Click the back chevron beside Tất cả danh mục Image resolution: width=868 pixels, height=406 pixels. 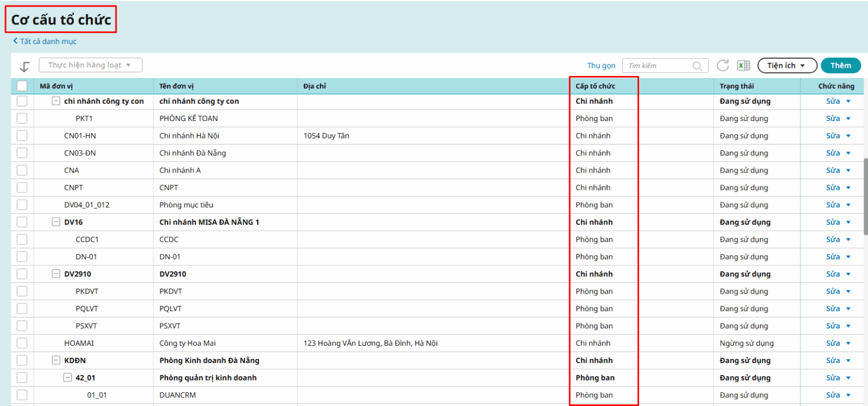click(x=15, y=41)
